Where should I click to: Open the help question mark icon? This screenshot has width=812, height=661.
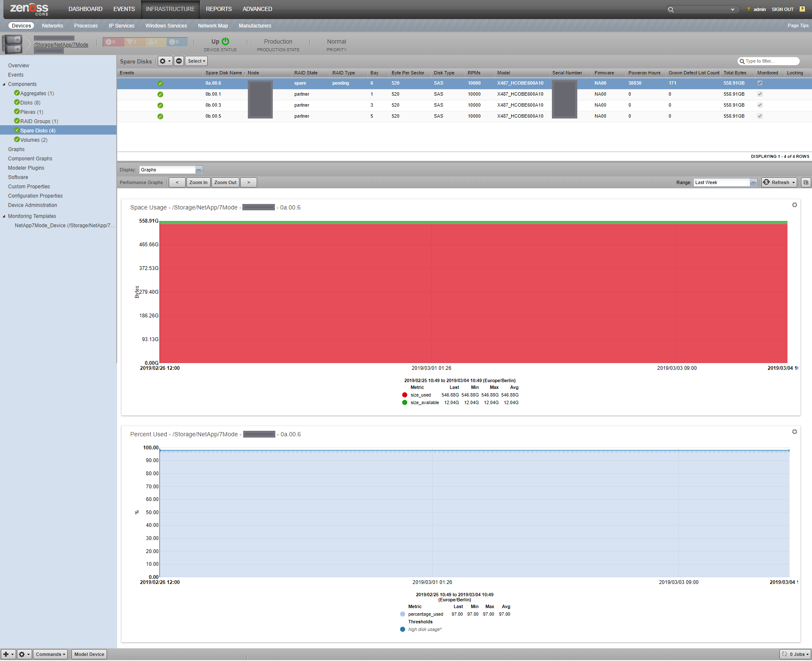[802, 9]
